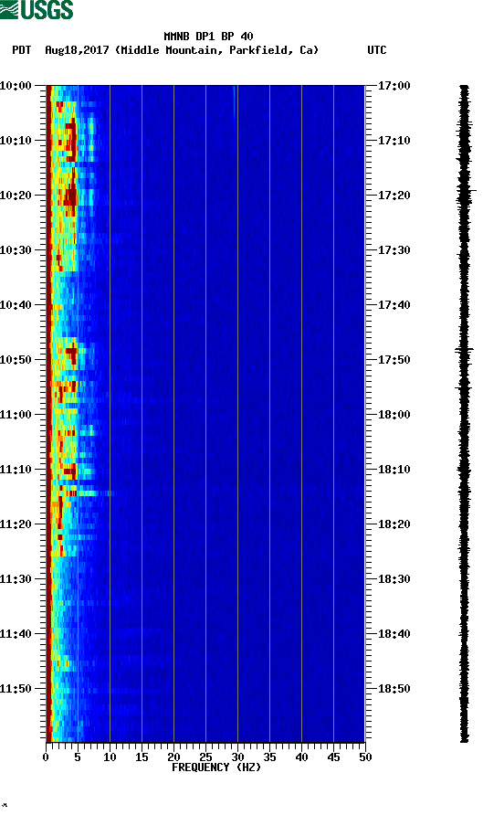Click the '11:20' PDT time label

coord(16,524)
